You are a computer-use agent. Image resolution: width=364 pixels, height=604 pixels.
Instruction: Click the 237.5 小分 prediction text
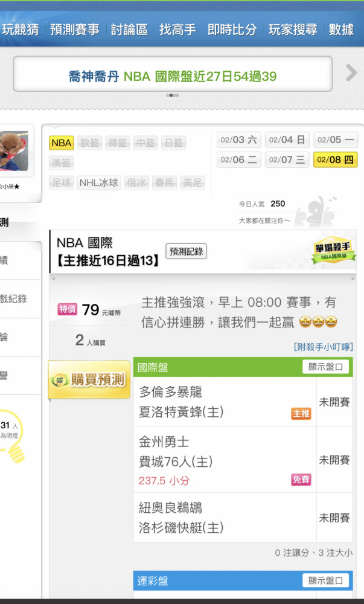click(x=164, y=480)
